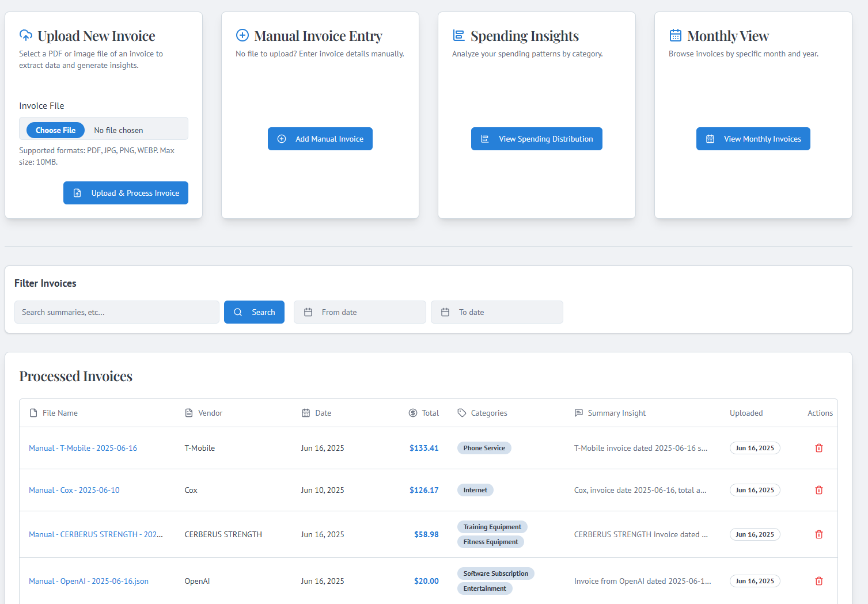Click the plus-circle icon beside Manual Invoice Entry
Viewport: 868px width, 604px height.
click(x=242, y=35)
